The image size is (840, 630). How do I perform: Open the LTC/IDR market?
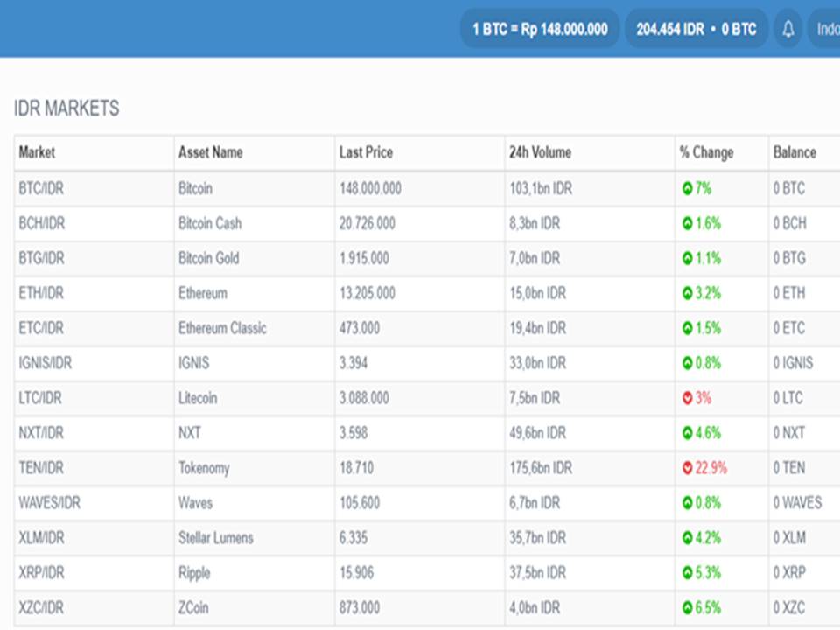(40, 398)
